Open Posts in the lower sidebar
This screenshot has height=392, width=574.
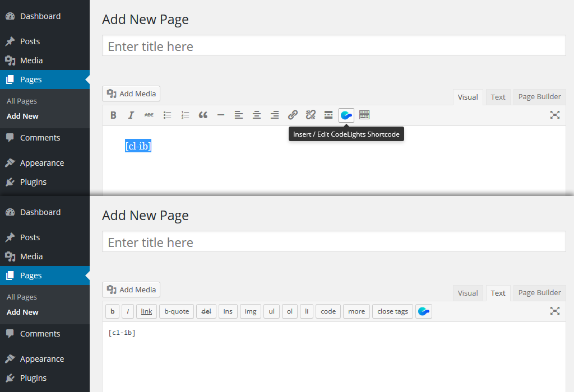point(45,237)
